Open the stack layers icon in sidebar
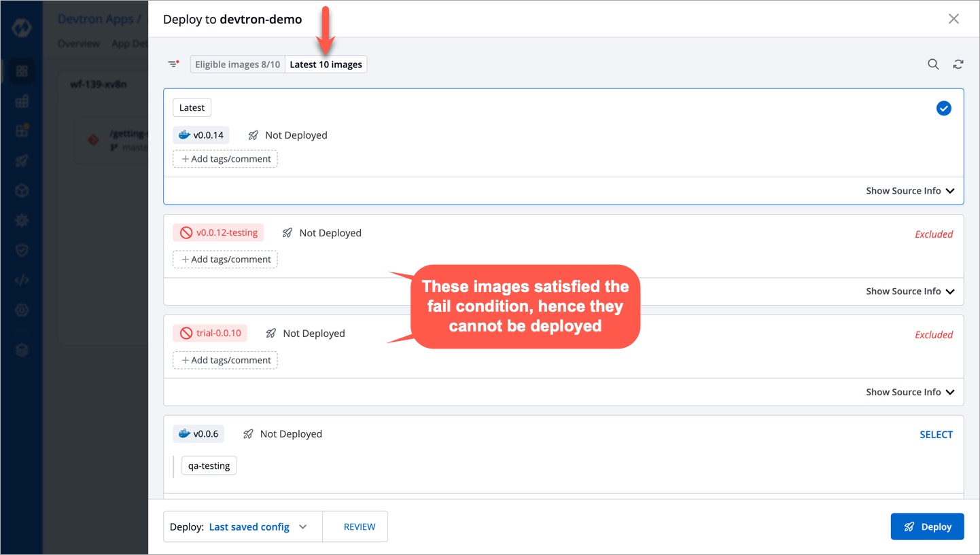 [22, 351]
